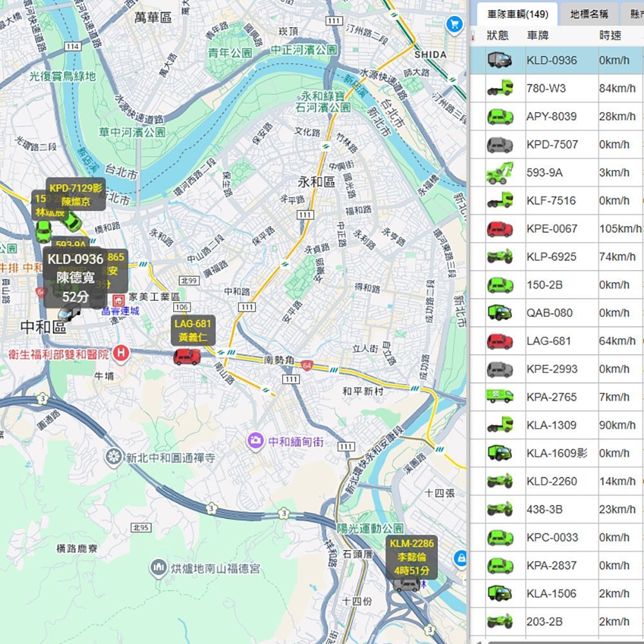
Task: Click the tractor icon for KLF-7516
Action: pos(500,201)
